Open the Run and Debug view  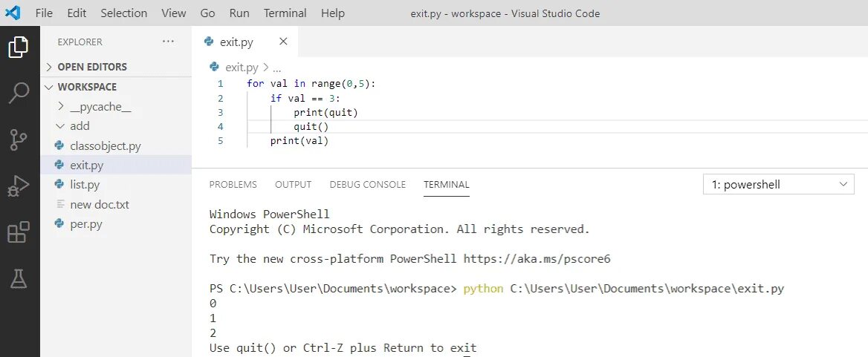(19, 186)
